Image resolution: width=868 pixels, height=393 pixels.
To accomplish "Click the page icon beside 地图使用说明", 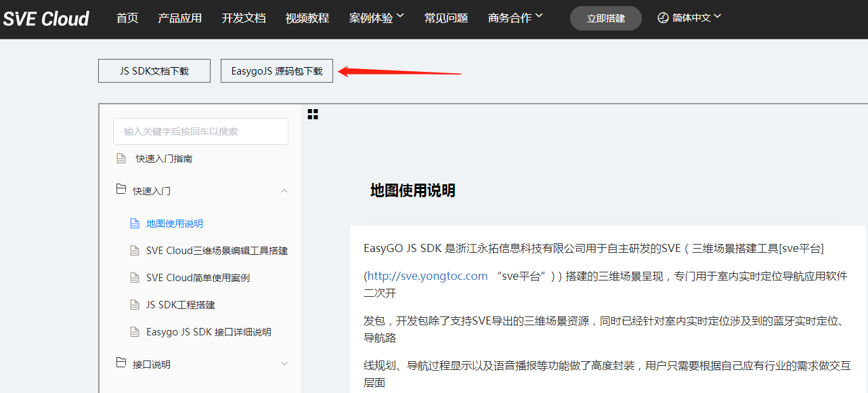I will tap(135, 223).
